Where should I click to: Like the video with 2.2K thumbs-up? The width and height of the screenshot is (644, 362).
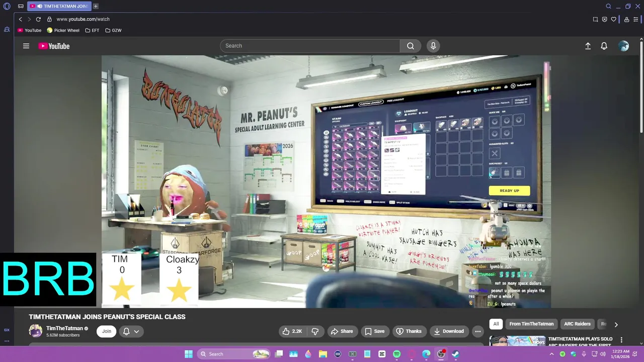[x=292, y=331]
